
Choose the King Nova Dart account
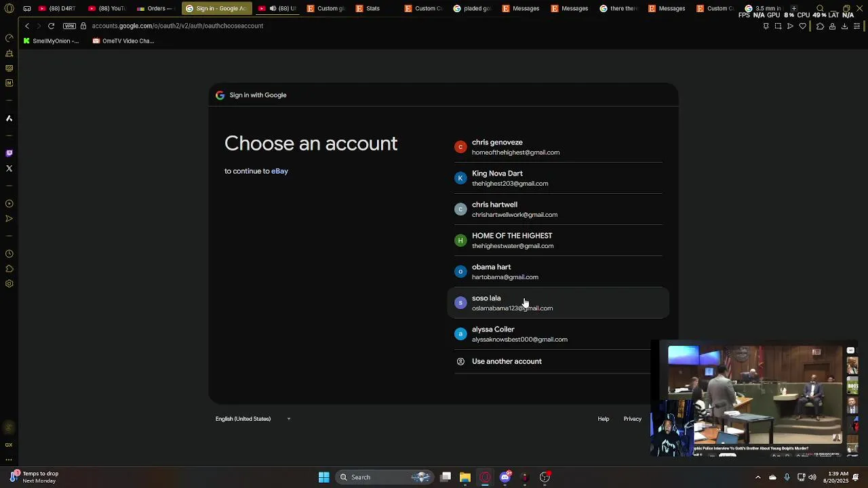[558, 178]
